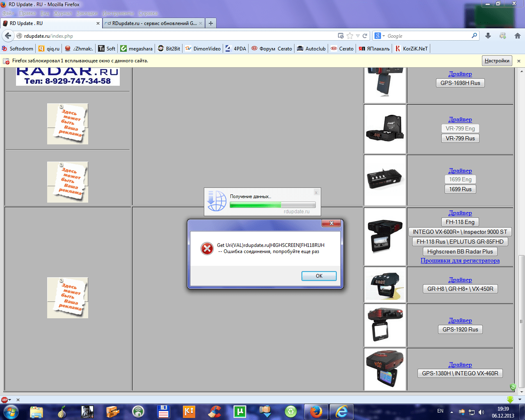Open the Справка menu

click(x=148, y=13)
